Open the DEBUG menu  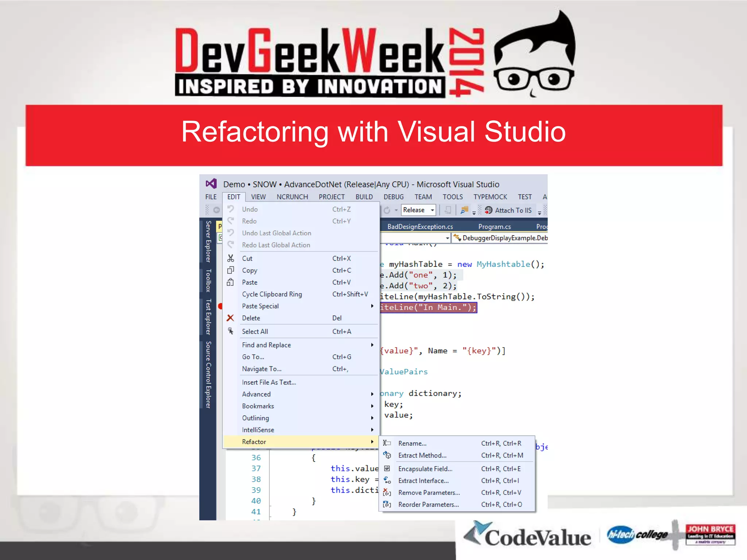(393, 197)
